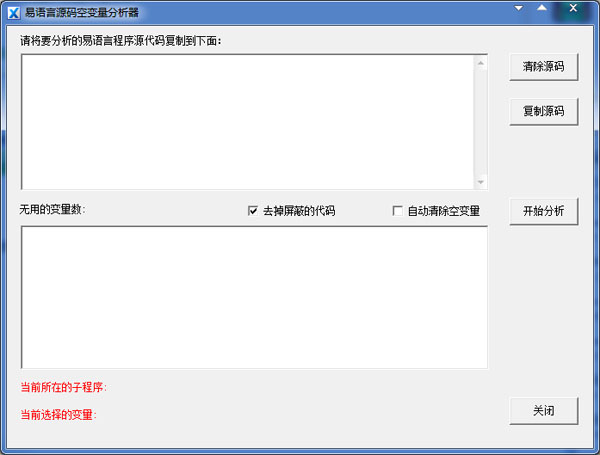Click the 清除源码 button
The height and width of the screenshot is (455, 600).
coord(543,67)
